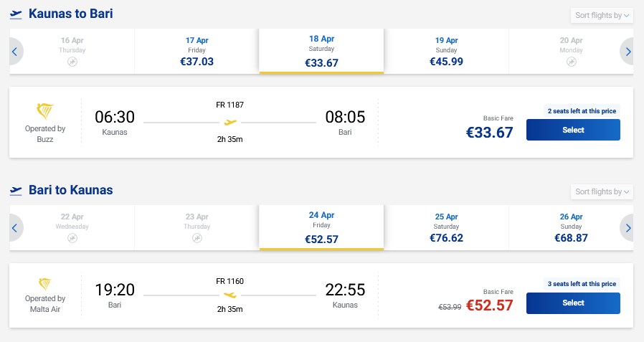Click the 18 Apr Saturday selected date tab

point(321,51)
